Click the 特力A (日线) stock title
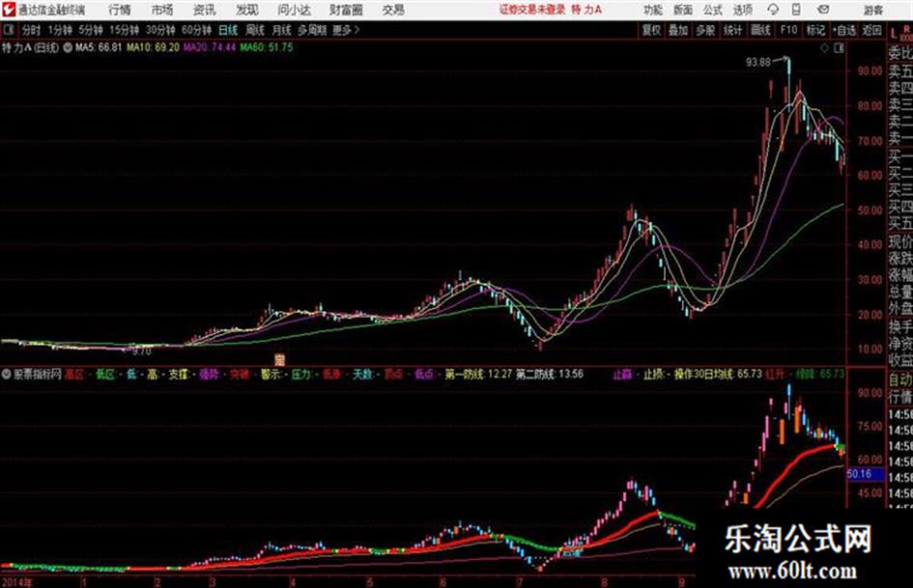Screen dimensions: 913x588 [30, 47]
